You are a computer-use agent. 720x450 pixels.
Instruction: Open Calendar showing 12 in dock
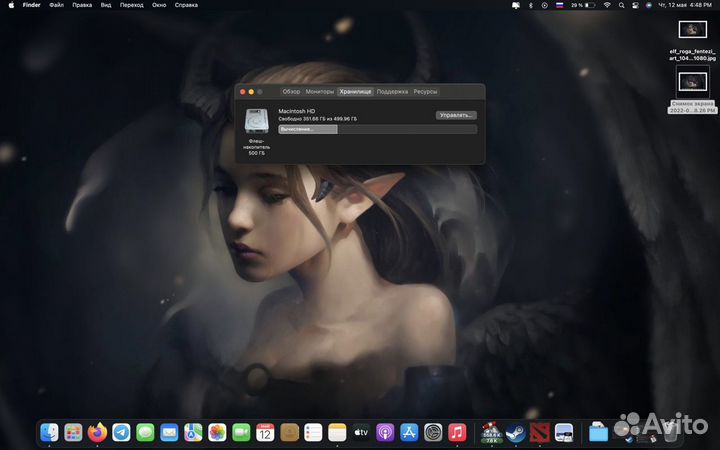(265, 433)
